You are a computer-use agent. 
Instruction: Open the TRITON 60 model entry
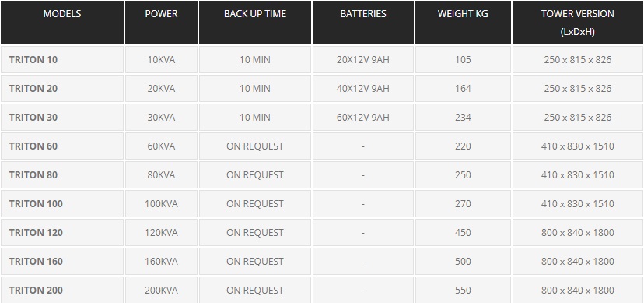coord(33,146)
